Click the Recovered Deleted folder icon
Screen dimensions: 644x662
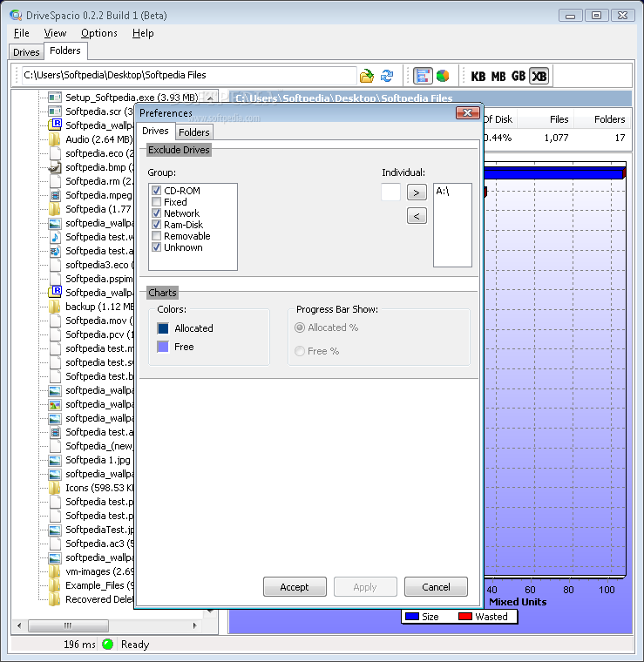click(55, 599)
